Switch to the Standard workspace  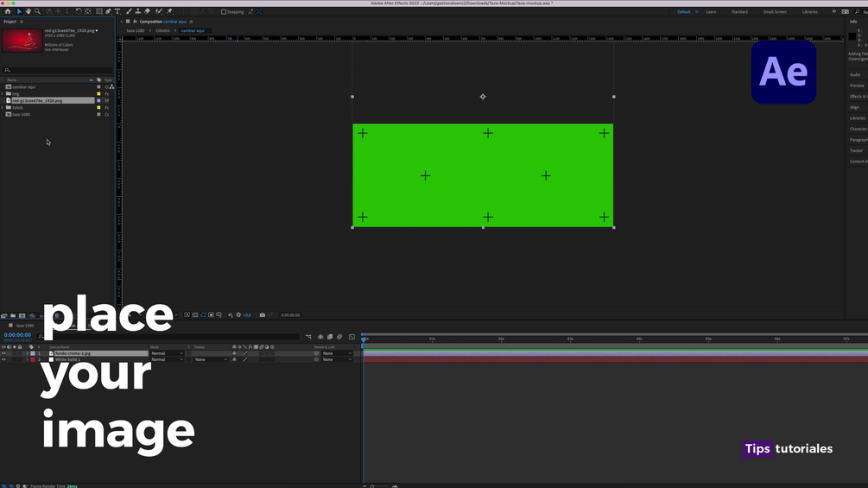739,11
